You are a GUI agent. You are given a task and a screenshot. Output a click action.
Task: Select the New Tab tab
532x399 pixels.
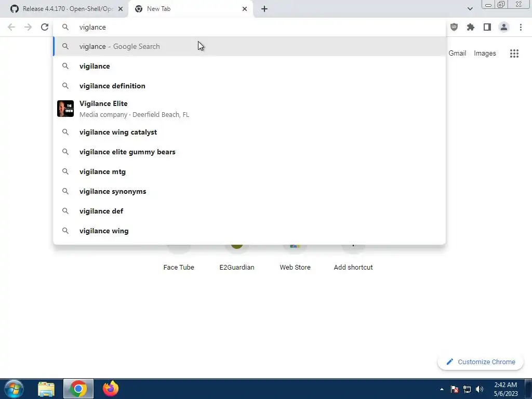click(190, 9)
